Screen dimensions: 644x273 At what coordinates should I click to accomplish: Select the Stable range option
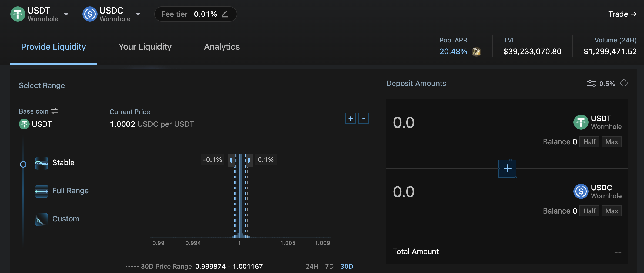click(63, 163)
